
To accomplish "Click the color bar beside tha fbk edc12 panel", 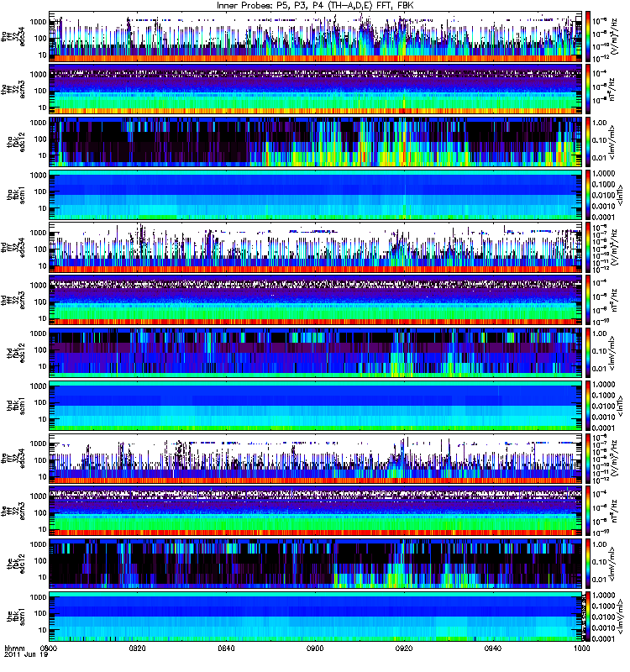I will tap(588, 142).
